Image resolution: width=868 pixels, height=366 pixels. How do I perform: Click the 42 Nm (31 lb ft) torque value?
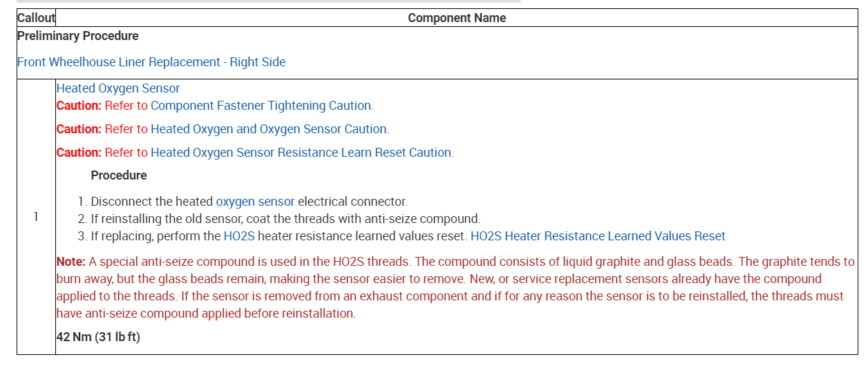[x=99, y=337]
